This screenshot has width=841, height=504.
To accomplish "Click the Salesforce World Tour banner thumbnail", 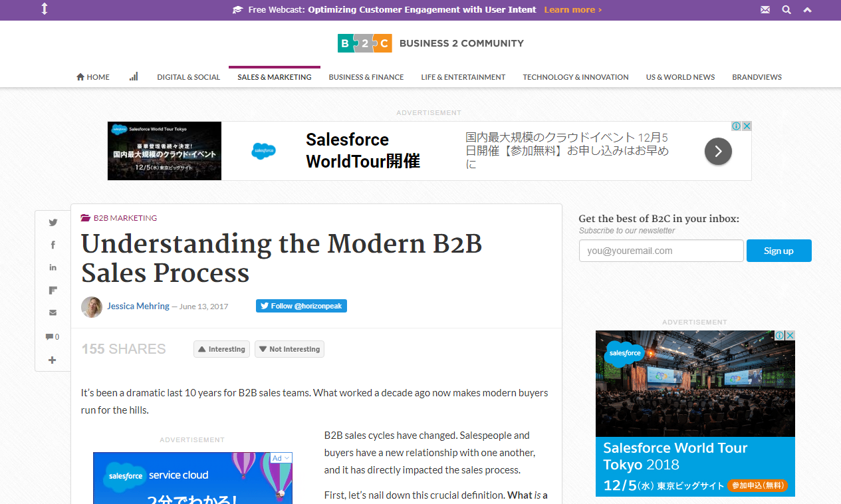I will pyautogui.click(x=164, y=151).
